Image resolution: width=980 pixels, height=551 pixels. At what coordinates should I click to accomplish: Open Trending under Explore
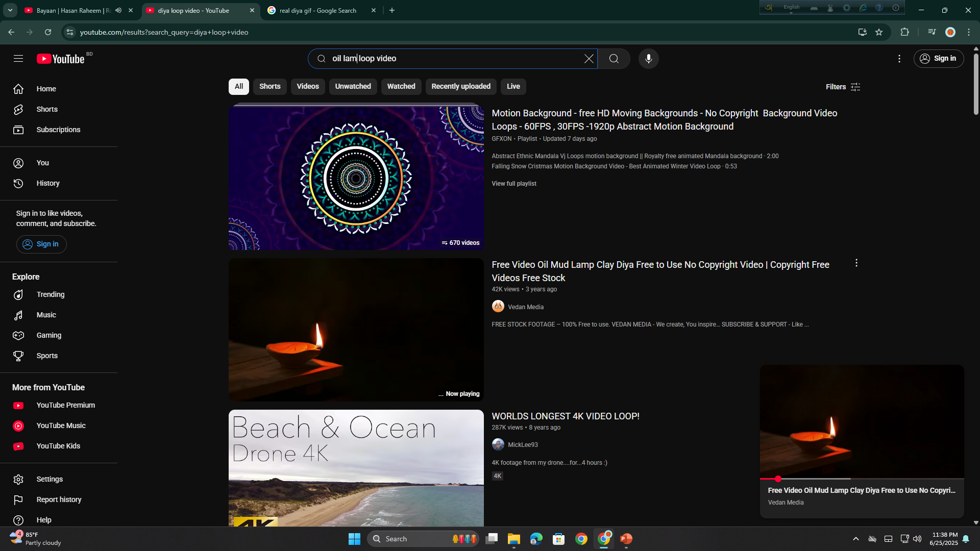(x=59, y=294)
